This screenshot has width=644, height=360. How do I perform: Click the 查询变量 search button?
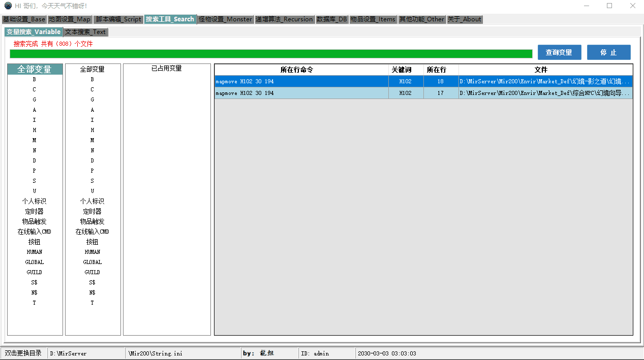559,52
